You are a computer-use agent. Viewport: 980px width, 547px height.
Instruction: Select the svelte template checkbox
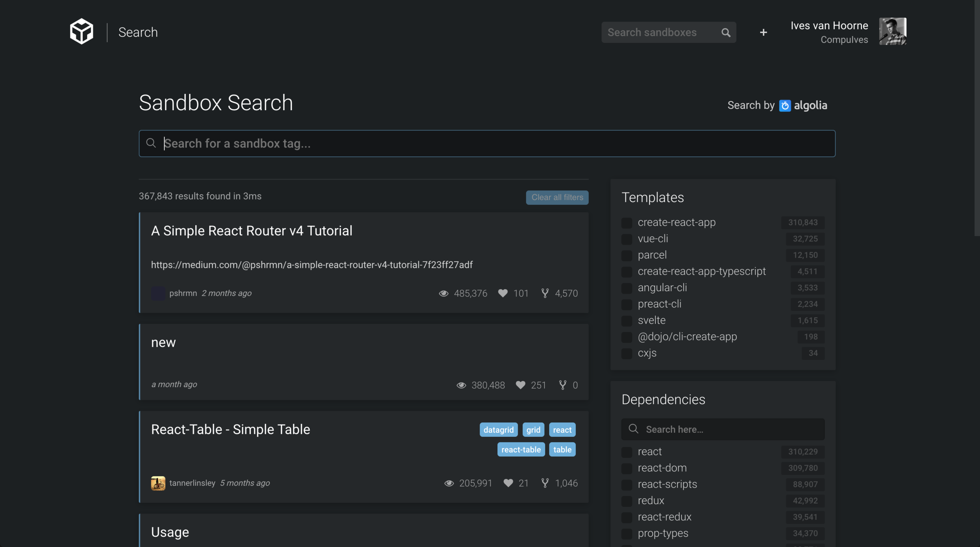pos(627,321)
